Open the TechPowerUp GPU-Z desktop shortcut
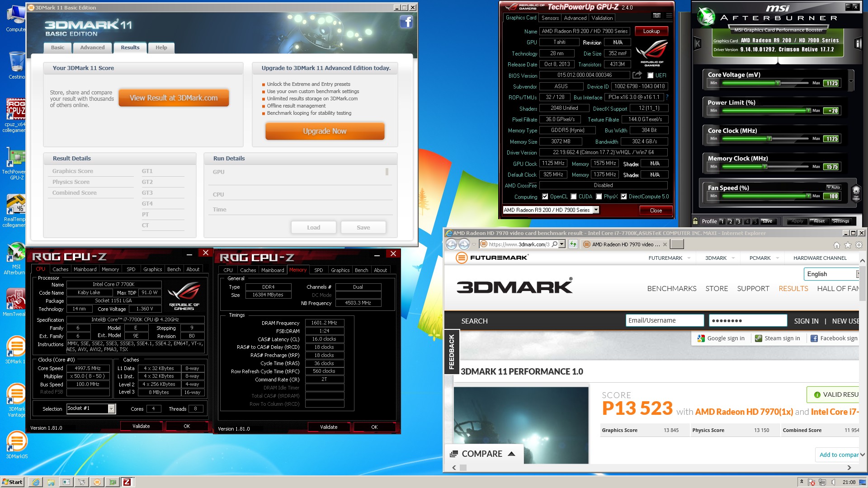Screen dimensions: 868x488 tap(15, 164)
